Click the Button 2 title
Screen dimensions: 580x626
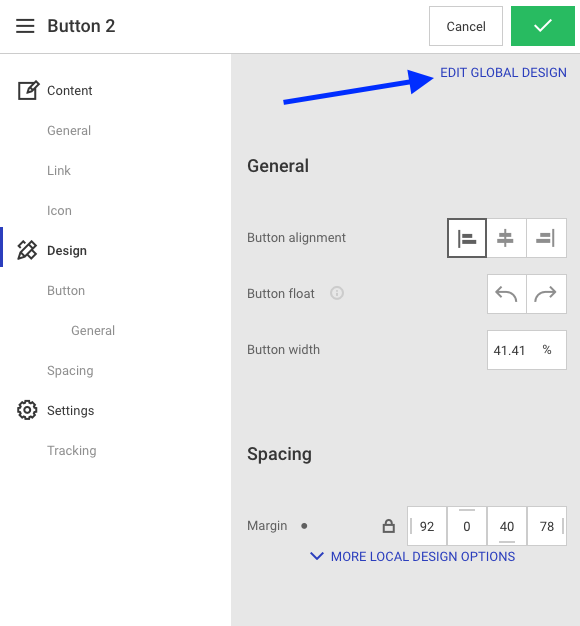tap(81, 26)
